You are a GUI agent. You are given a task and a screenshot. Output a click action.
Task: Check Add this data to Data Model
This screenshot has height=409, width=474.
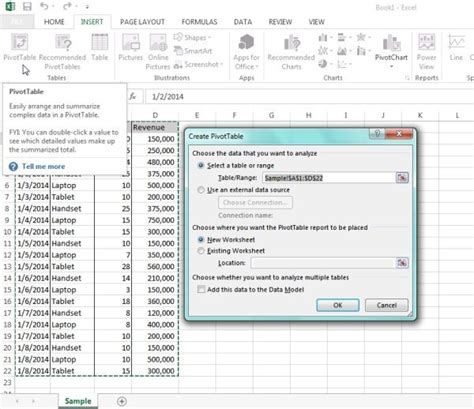tap(201, 289)
